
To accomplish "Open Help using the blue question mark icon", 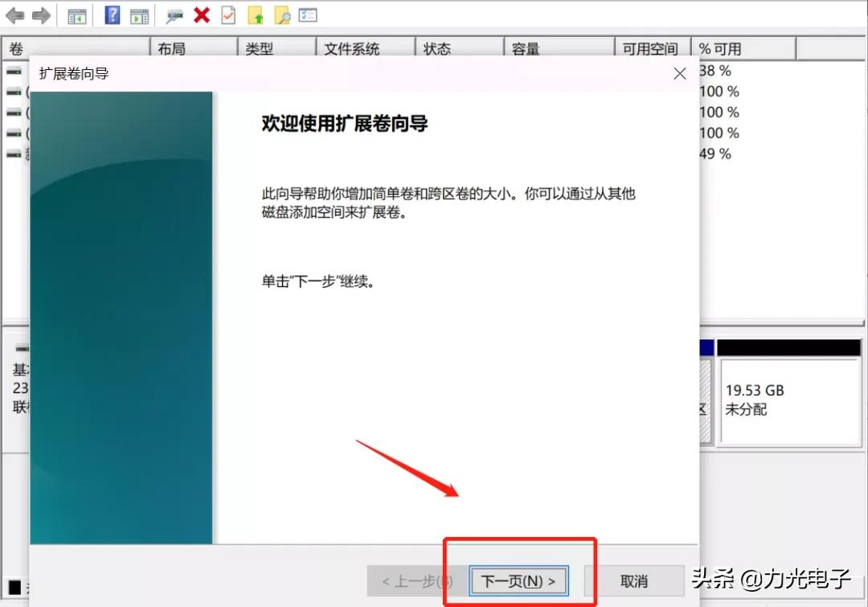I will coord(112,14).
